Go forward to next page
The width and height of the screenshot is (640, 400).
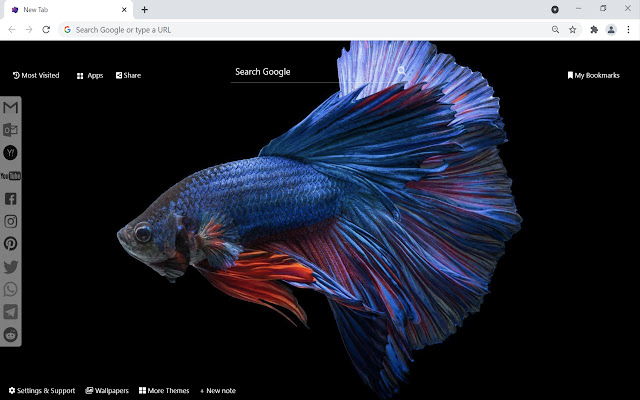29,29
